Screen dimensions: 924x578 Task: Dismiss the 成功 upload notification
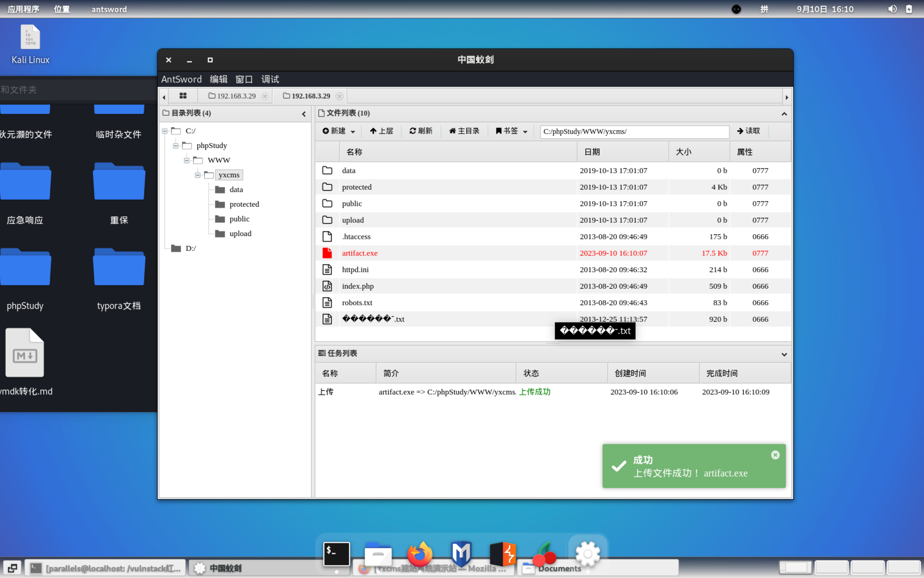[x=775, y=455]
